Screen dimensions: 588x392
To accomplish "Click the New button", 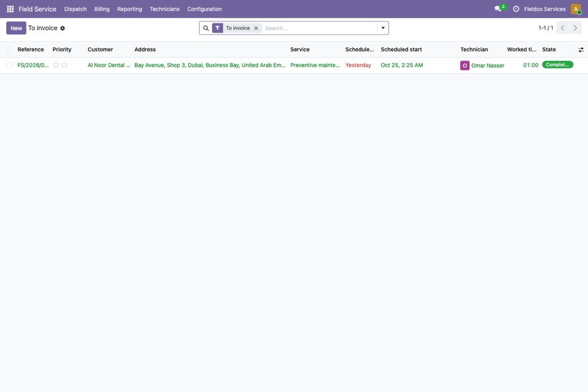I will coord(16,28).
